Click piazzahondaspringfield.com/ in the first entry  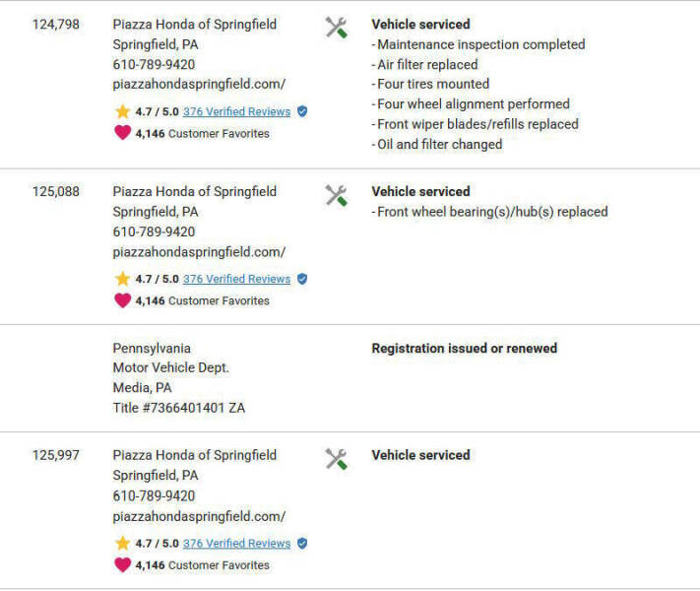coord(199,85)
